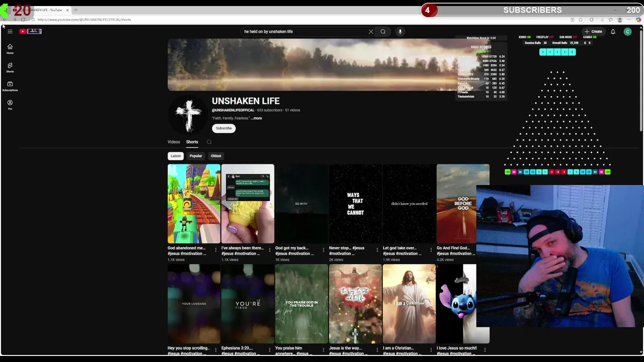Open a new browser tab
Viewport: 644px width, 362px height.
tap(76, 10)
